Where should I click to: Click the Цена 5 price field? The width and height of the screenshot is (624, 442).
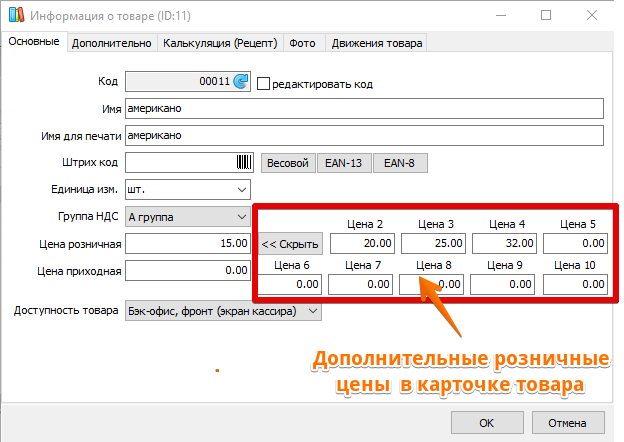575,243
